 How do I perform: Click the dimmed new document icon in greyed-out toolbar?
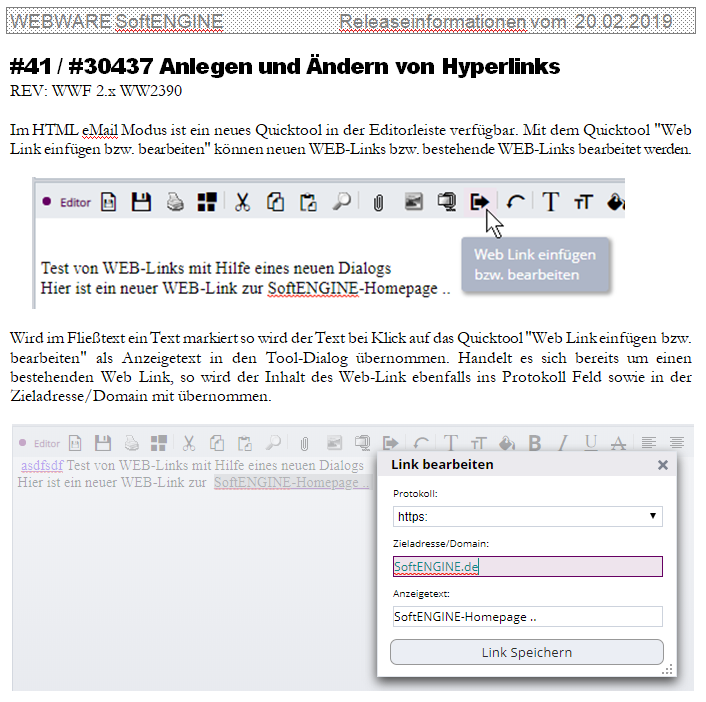point(75,443)
